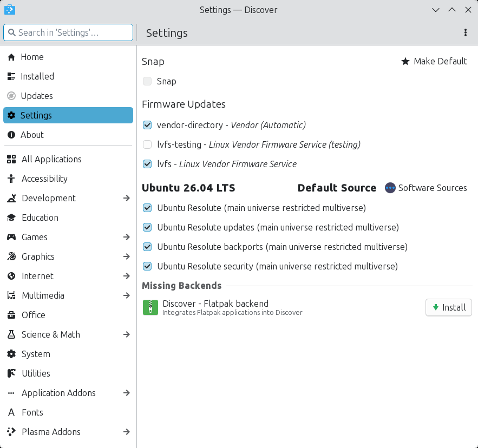This screenshot has width=478, height=448.
Task: Install the Flatpak backend
Action: click(x=448, y=307)
